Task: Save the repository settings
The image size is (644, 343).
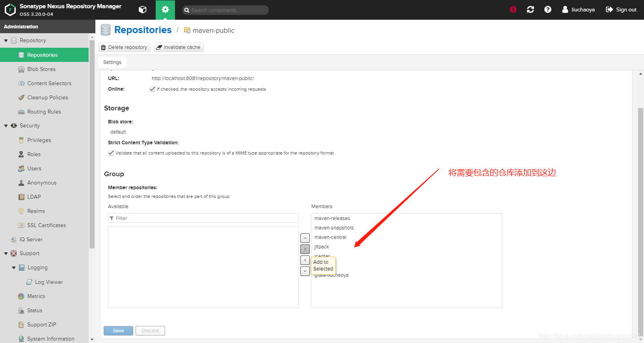Action: pyautogui.click(x=118, y=331)
